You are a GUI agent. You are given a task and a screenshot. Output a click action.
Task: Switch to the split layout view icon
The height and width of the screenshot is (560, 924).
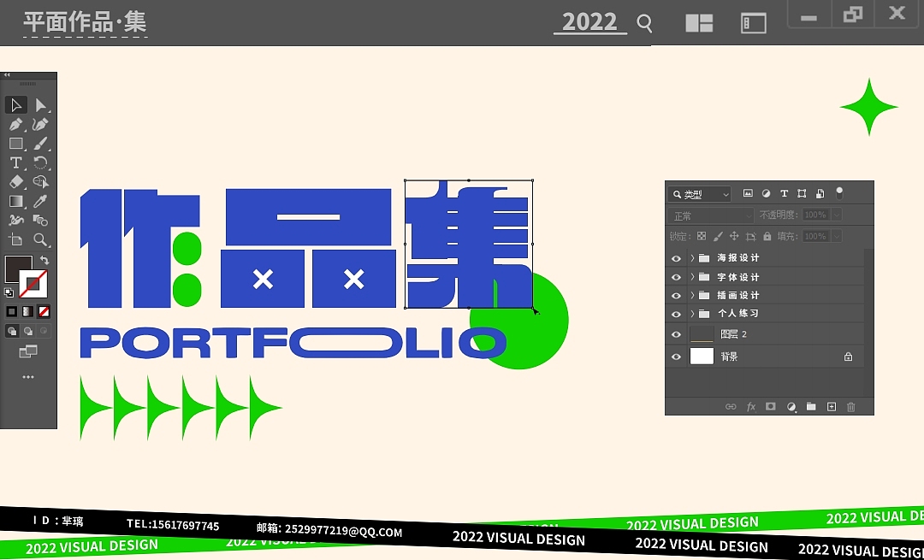click(x=700, y=23)
